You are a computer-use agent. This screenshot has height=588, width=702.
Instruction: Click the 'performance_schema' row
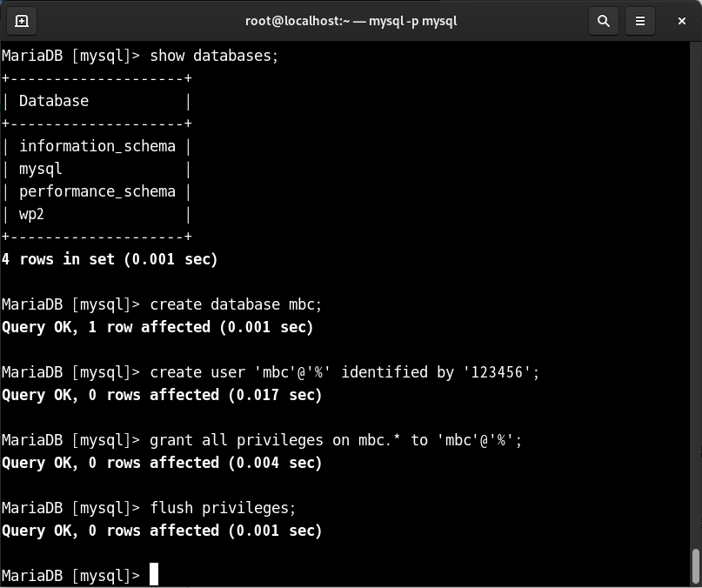[x=97, y=191]
